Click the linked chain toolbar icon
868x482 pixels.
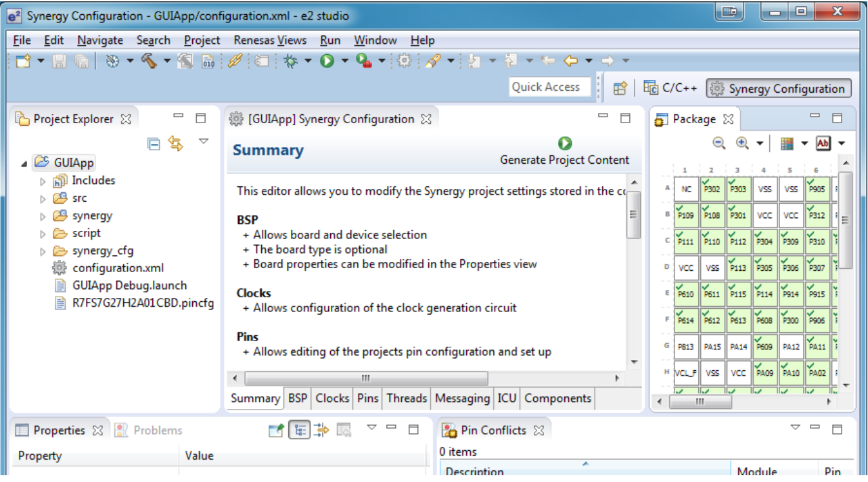pos(235,61)
